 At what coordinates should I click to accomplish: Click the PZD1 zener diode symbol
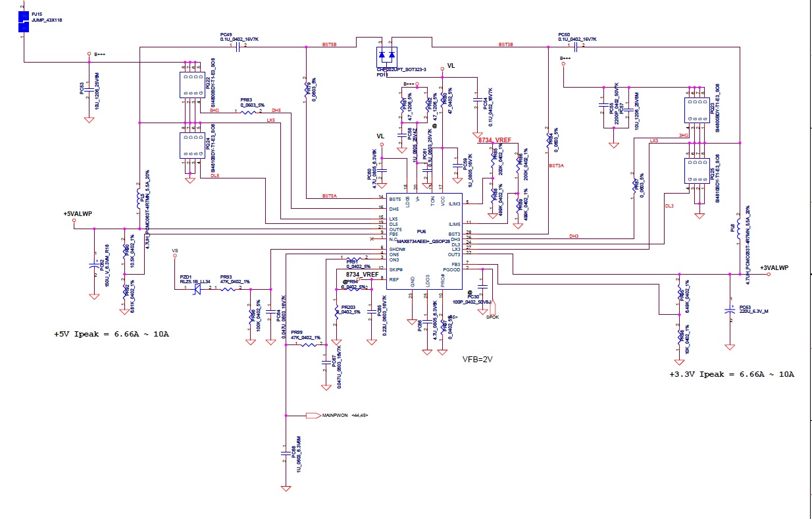196,288
